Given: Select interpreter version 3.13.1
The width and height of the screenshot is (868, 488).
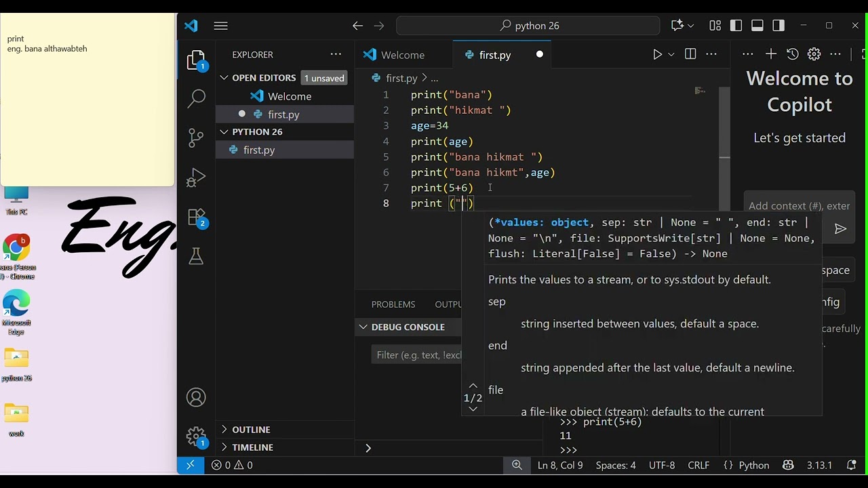Looking at the screenshot, I should pos(819,465).
